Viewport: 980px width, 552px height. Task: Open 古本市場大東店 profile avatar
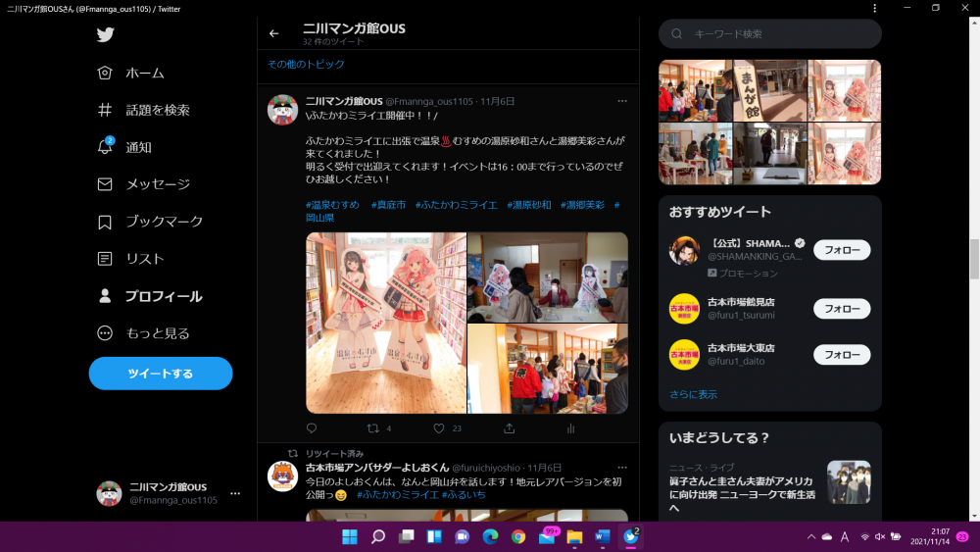[684, 355]
